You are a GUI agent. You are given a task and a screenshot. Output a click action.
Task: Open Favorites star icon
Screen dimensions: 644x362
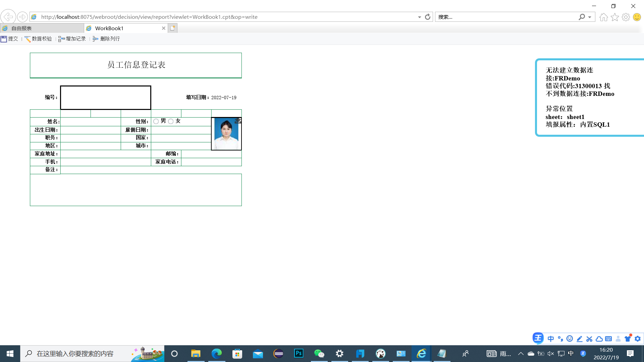click(614, 17)
